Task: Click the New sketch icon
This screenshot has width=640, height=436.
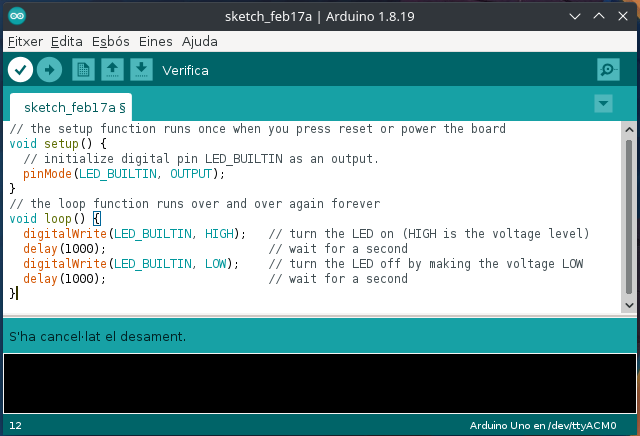Action: (x=84, y=70)
